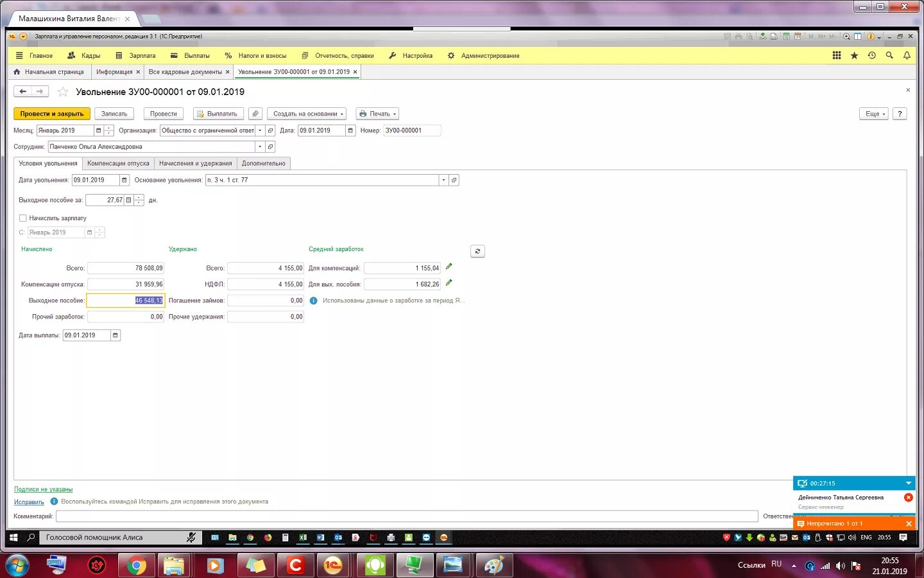Open Кадры menu
The image size is (924, 578).
(83, 56)
